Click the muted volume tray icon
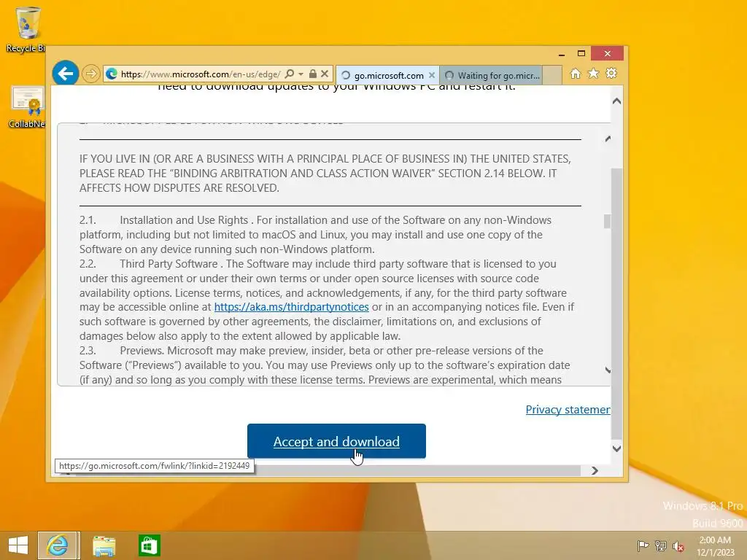 pyautogui.click(x=678, y=546)
